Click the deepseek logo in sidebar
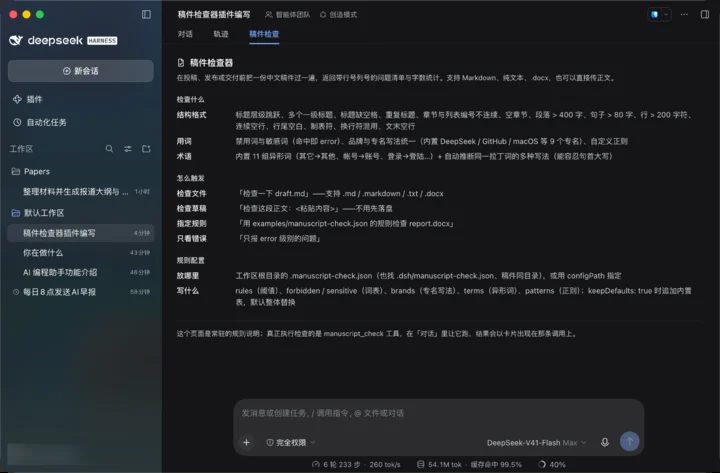 (x=46, y=40)
